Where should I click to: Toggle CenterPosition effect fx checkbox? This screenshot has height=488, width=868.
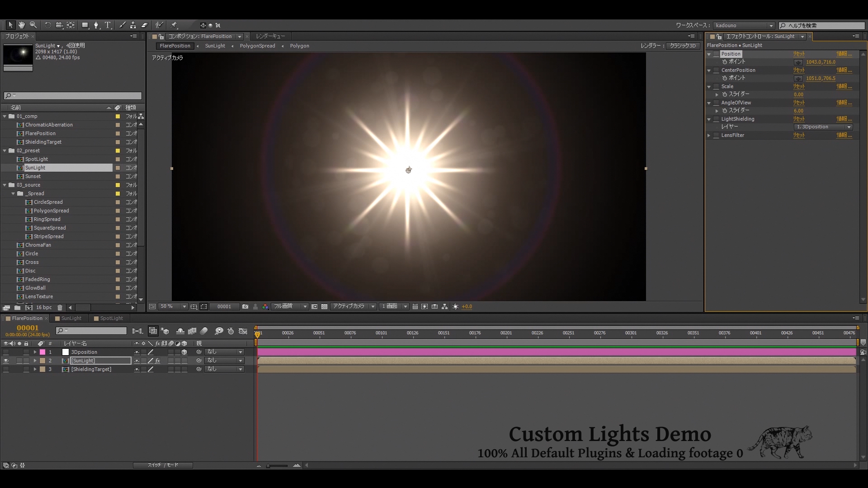[x=716, y=70]
